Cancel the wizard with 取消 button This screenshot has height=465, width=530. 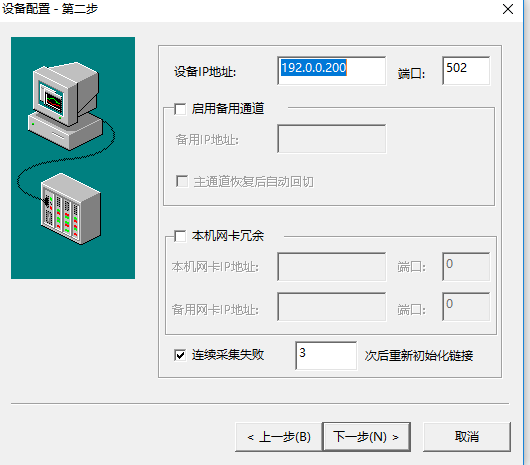(x=467, y=437)
